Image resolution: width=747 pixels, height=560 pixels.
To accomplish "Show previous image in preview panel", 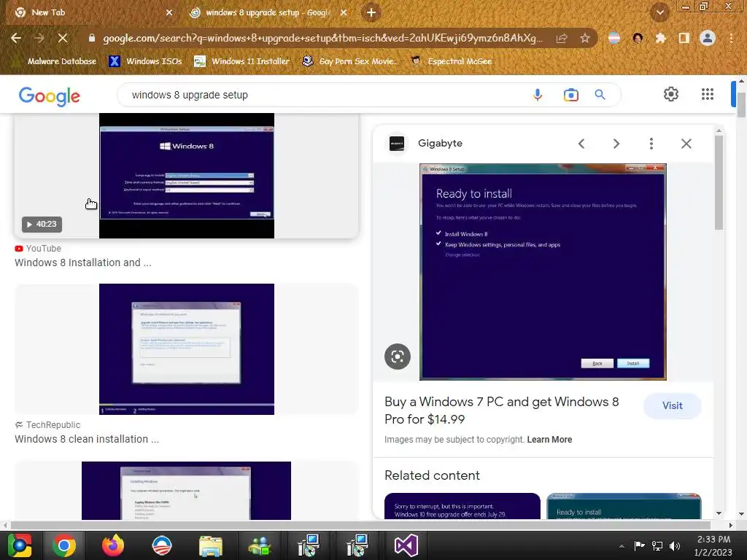I will (581, 144).
